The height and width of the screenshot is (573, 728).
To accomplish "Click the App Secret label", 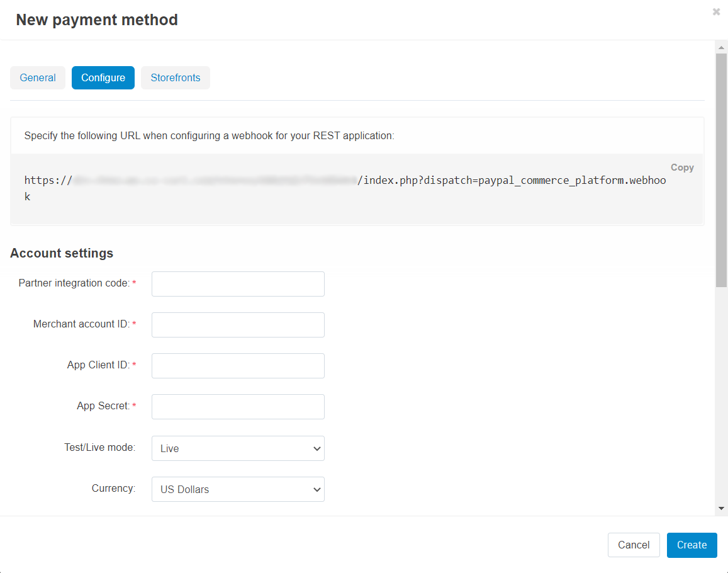I will [x=103, y=406].
